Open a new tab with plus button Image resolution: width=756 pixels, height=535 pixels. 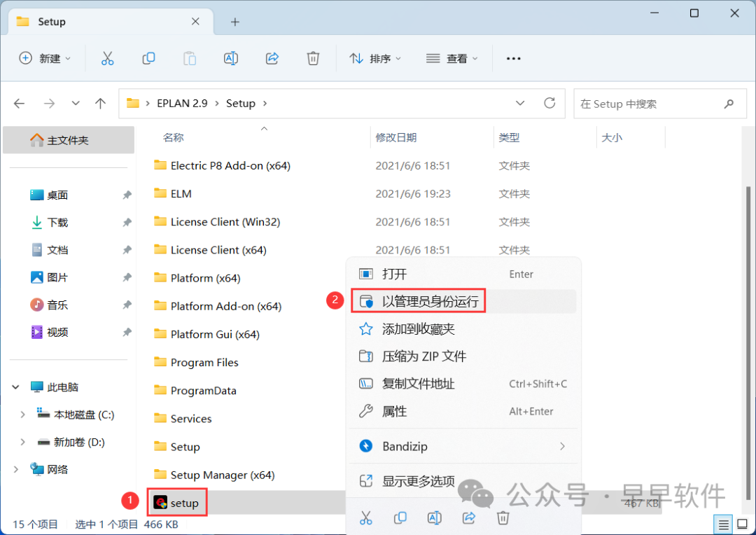click(235, 22)
